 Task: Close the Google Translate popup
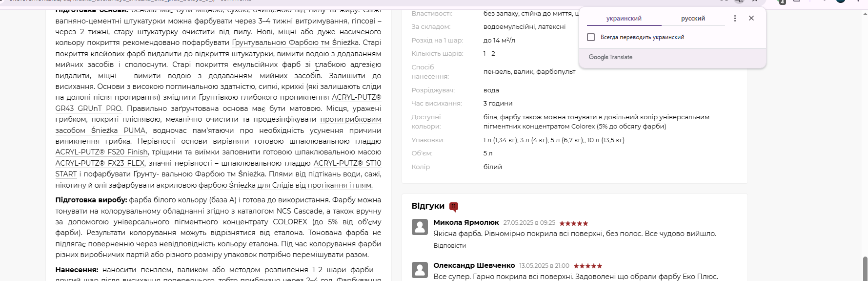point(751,18)
